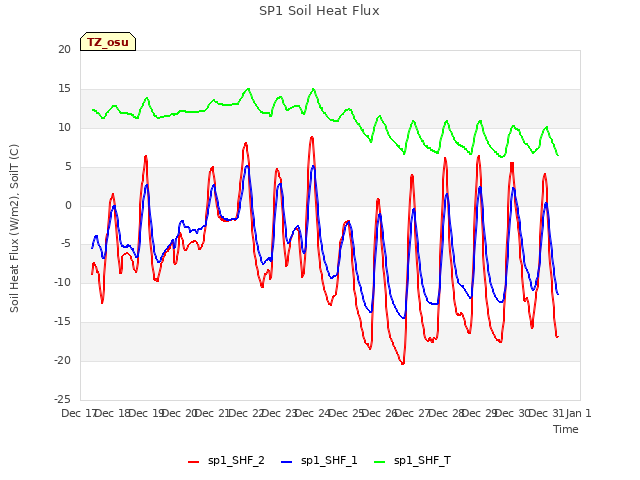Image resolution: width=640 pixels, height=480 pixels.
Task: Click the Dec 20 x-axis tick label
Action: click(179, 413)
